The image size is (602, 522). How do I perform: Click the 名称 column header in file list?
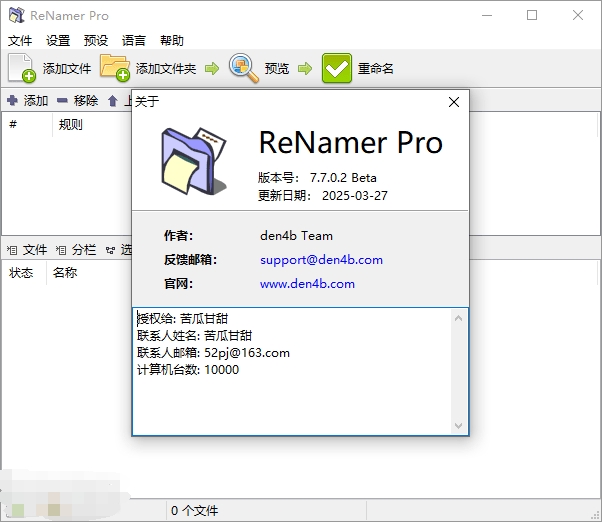pos(65,273)
